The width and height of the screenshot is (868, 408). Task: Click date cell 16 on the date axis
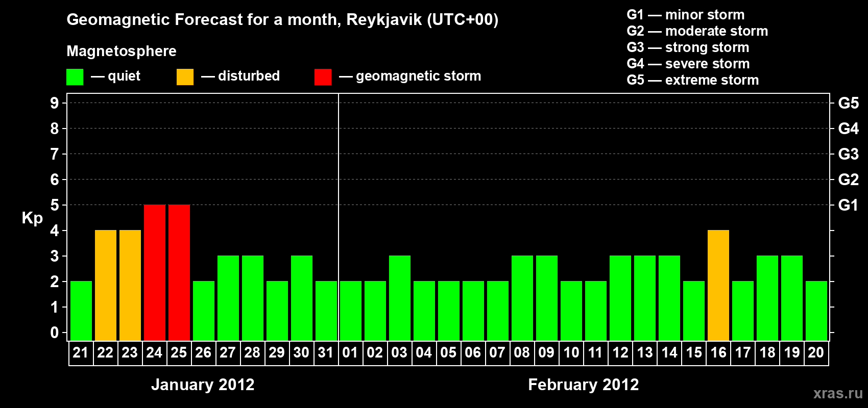pos(718,353)
